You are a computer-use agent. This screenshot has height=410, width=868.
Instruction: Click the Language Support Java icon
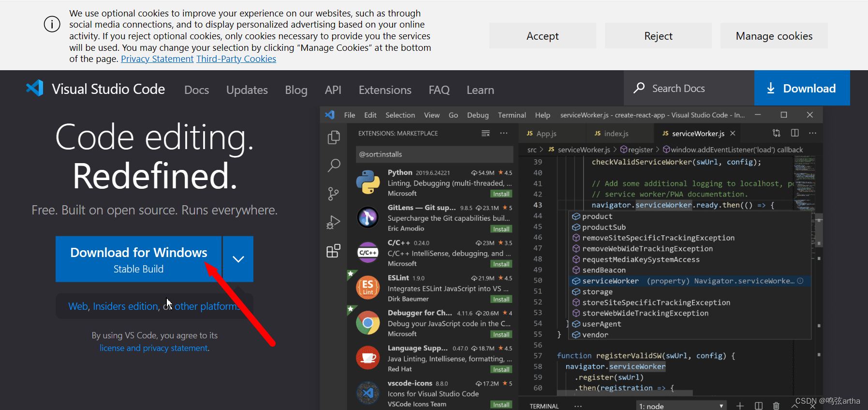[368, 358]
